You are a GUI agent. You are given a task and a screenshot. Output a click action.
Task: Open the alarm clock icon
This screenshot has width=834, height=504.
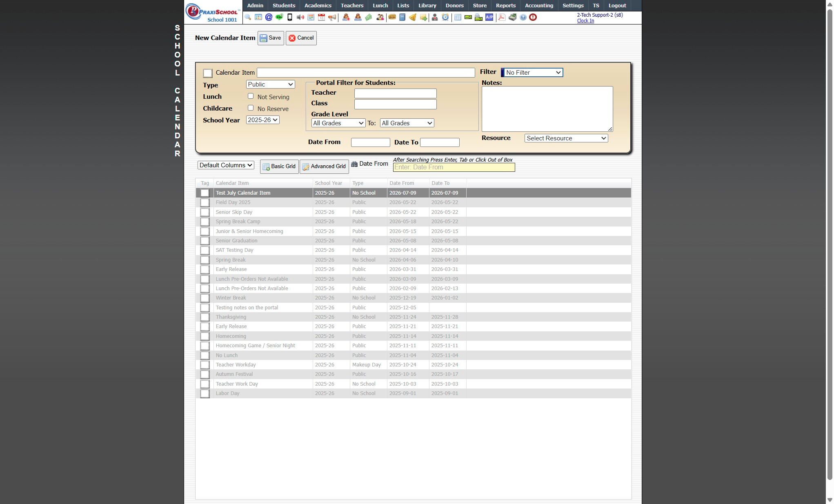[445, 17]
